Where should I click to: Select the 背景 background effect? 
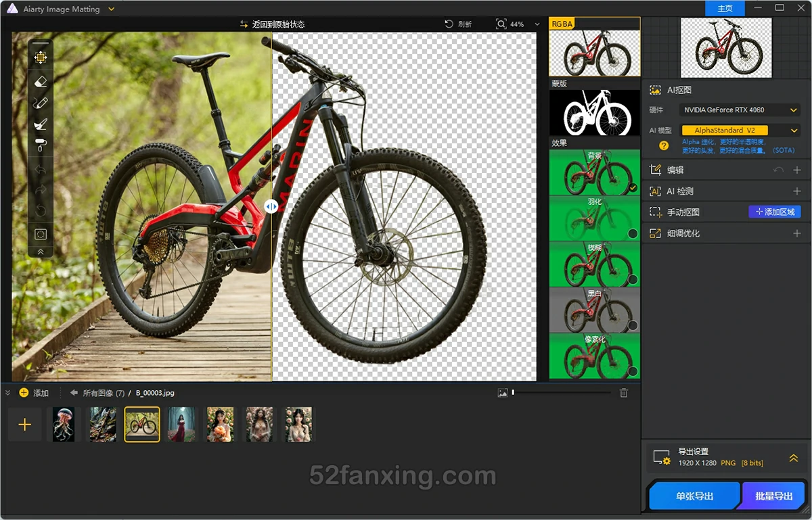click(x=594, y=172)
